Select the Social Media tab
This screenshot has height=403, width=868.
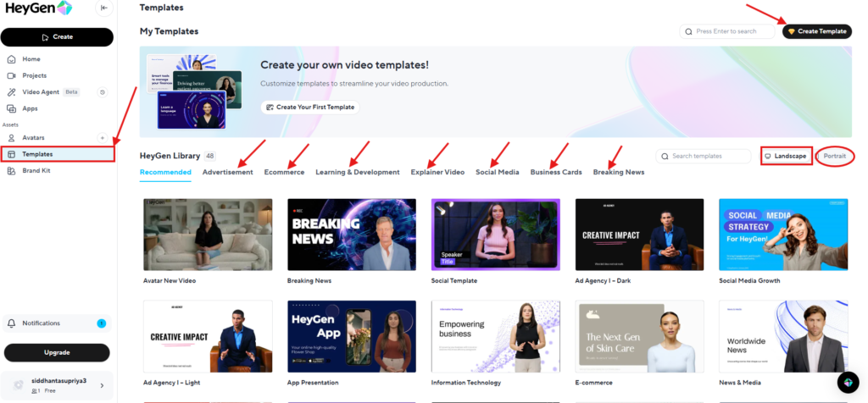pos(497,173)
